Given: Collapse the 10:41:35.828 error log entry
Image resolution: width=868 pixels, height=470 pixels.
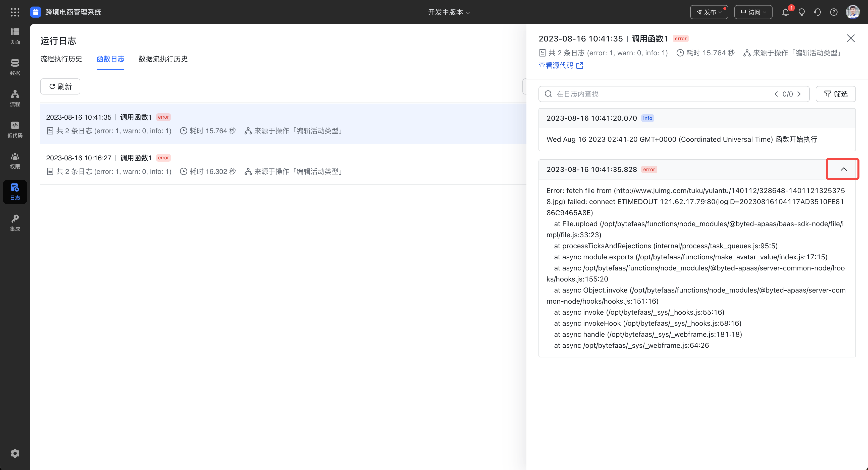Looking at the screenshot, I should 843,169.
